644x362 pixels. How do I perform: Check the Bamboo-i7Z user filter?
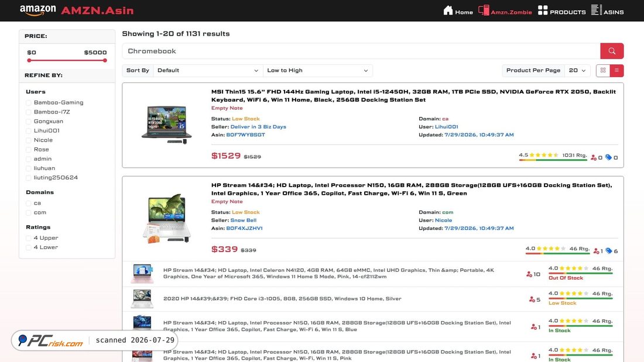(28, 112)
